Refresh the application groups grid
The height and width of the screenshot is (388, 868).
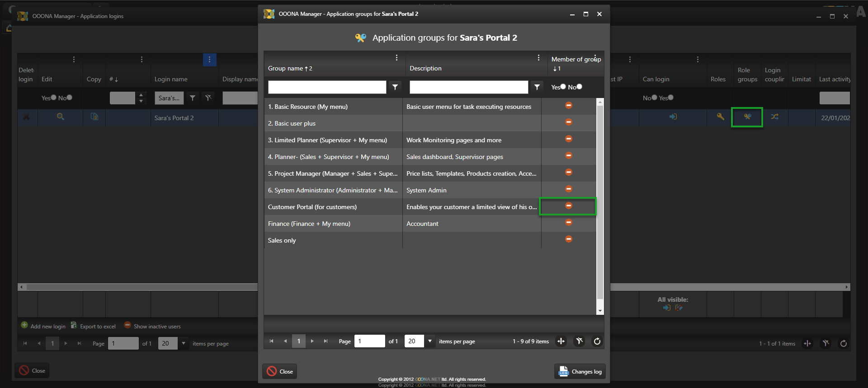click(597, 341)
